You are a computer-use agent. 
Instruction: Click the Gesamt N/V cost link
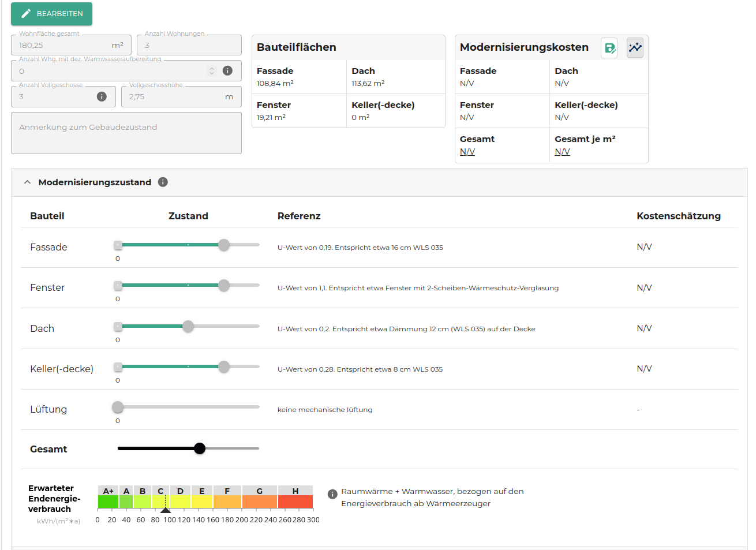[467, 152]
